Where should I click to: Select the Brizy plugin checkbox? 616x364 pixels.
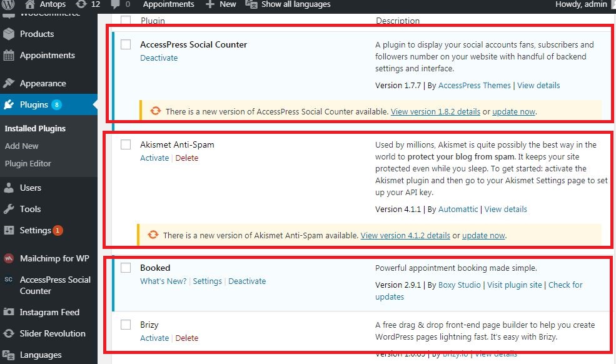click(126, 325)
